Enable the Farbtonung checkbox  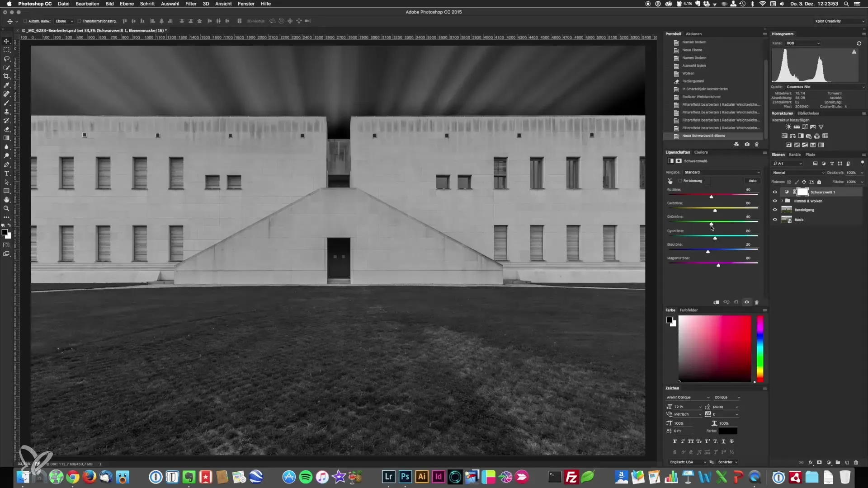(x=680, y=181)
